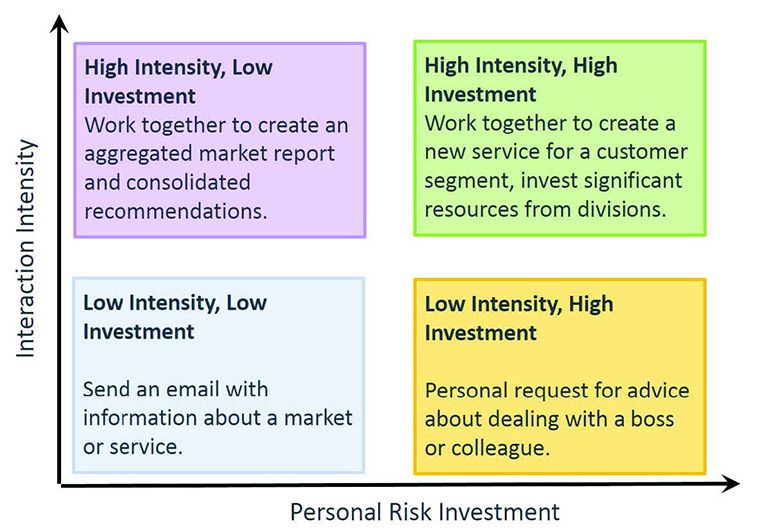Click "or service." in the blue box
The height and width of the screenshot is (530, 760).
click(x=133, y=446)
